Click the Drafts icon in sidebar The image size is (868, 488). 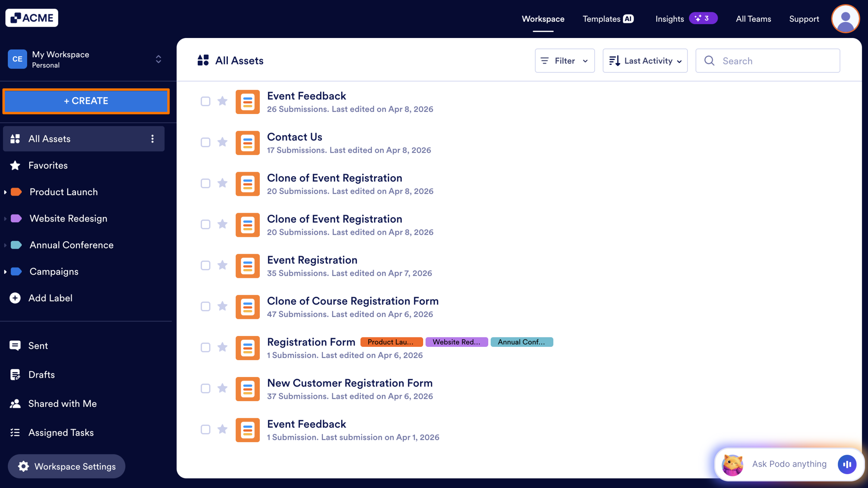tap(15, 374)
